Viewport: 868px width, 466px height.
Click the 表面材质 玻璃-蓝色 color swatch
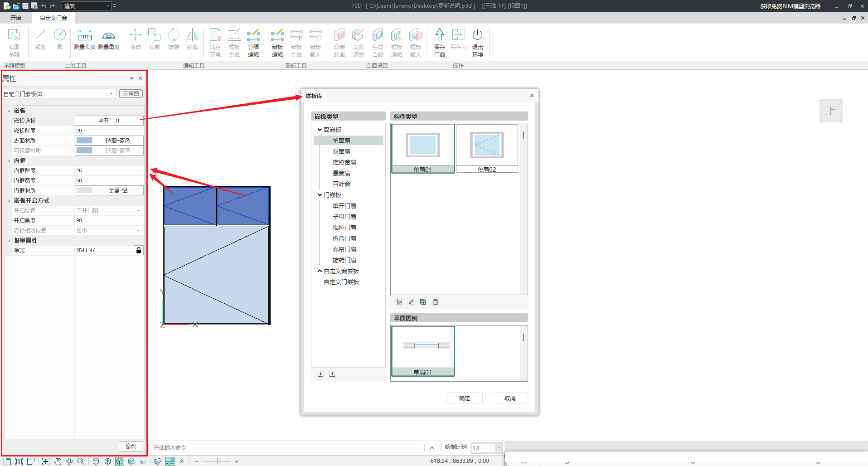(x=84, y=141)
